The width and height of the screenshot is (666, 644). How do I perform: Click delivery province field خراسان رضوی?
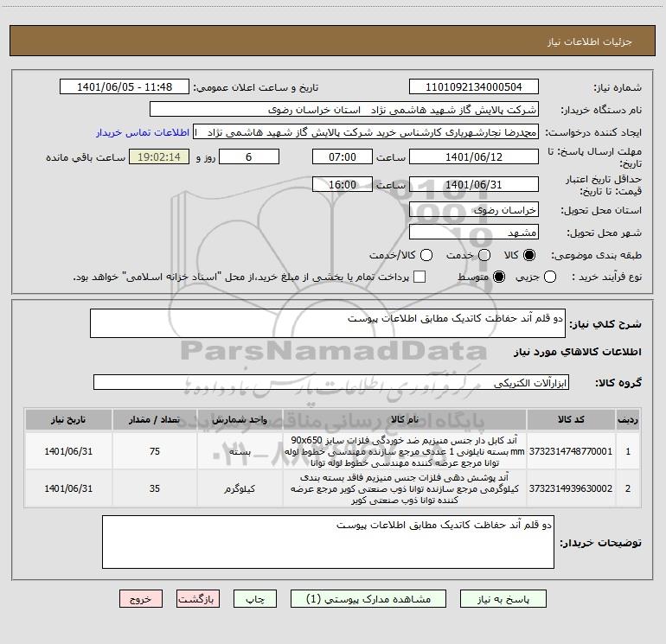pos(474,209)
